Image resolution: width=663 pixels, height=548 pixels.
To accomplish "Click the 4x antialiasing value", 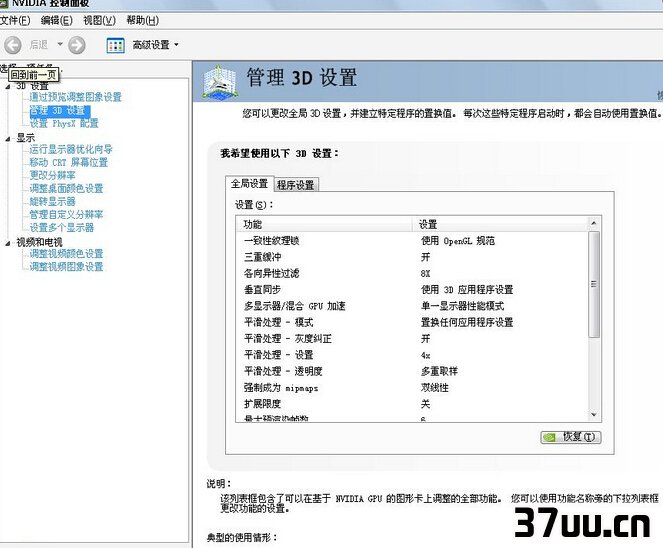I will (x=425, y=355).
